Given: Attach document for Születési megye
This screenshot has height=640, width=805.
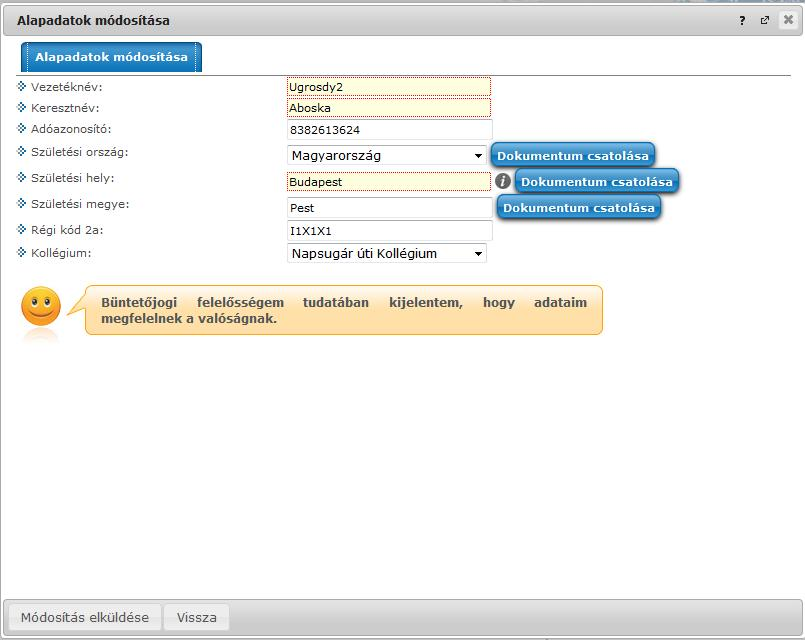Looking at the screenshot, I should 579,208.
